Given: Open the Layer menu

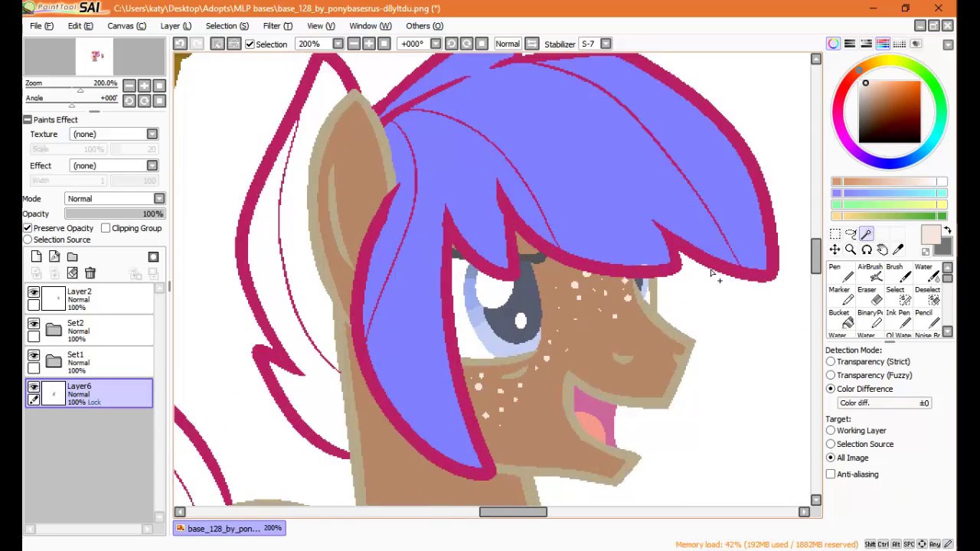Looking at the screenshot, I should [x=175, y=26].
